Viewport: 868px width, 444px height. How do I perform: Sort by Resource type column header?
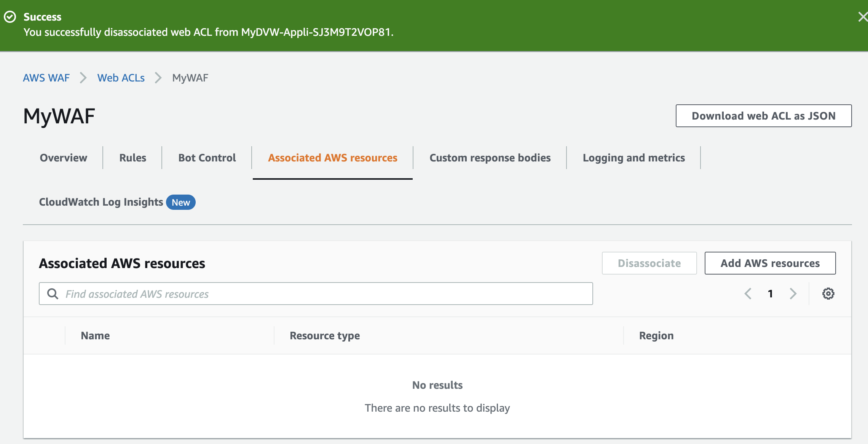coord(324,335)
